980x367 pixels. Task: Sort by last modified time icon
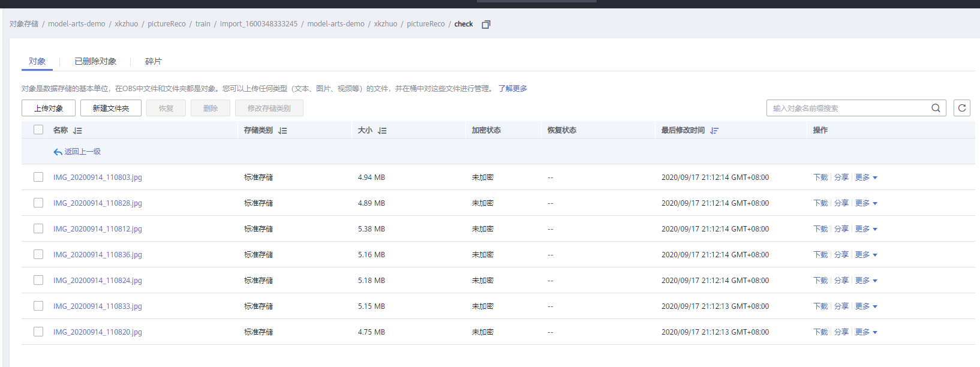pyautogui.click(x=714, y=130)
